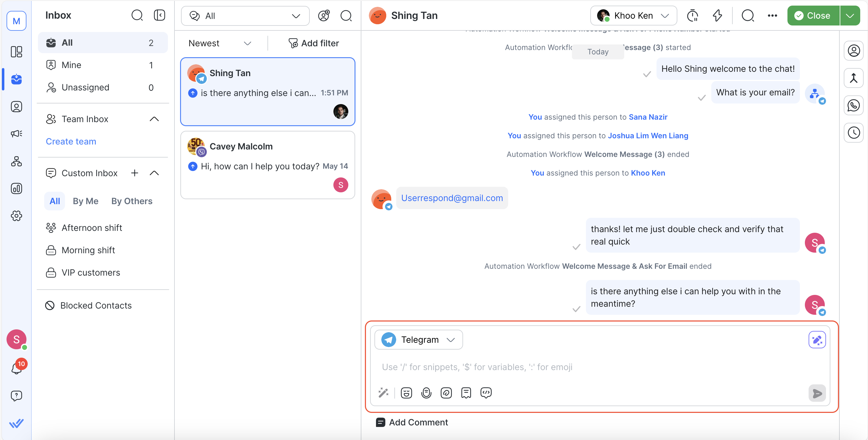Screen dimensions: 868x440
Task: Open the lightning bolt shortcuts icon
Action: coord(717,16)
